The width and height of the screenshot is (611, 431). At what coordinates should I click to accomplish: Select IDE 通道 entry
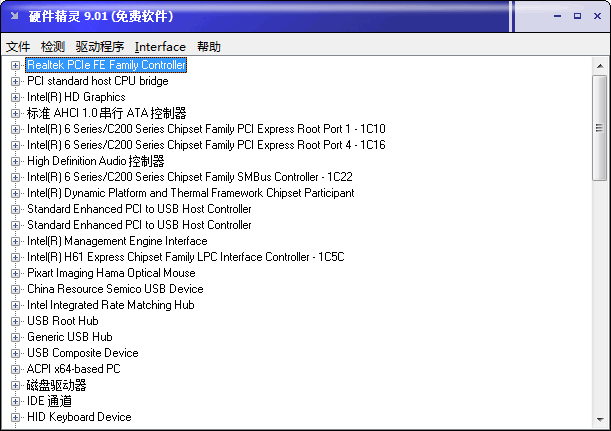tap(49, 401)
